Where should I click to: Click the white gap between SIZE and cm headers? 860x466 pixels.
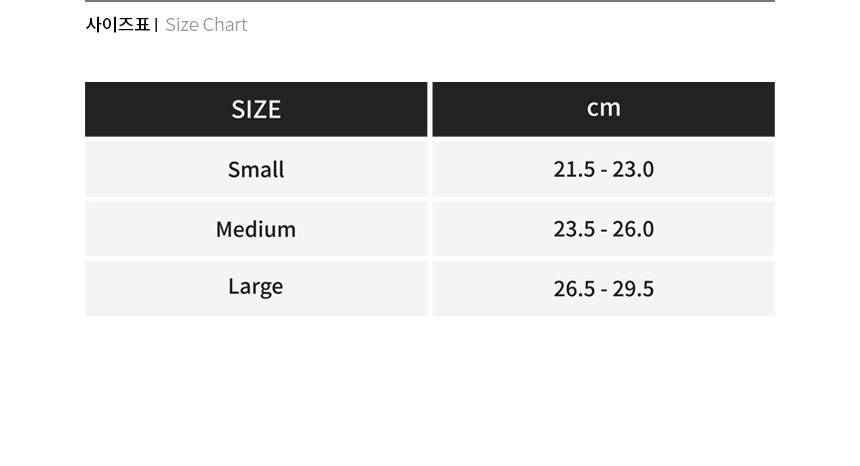tap(430, 109)
